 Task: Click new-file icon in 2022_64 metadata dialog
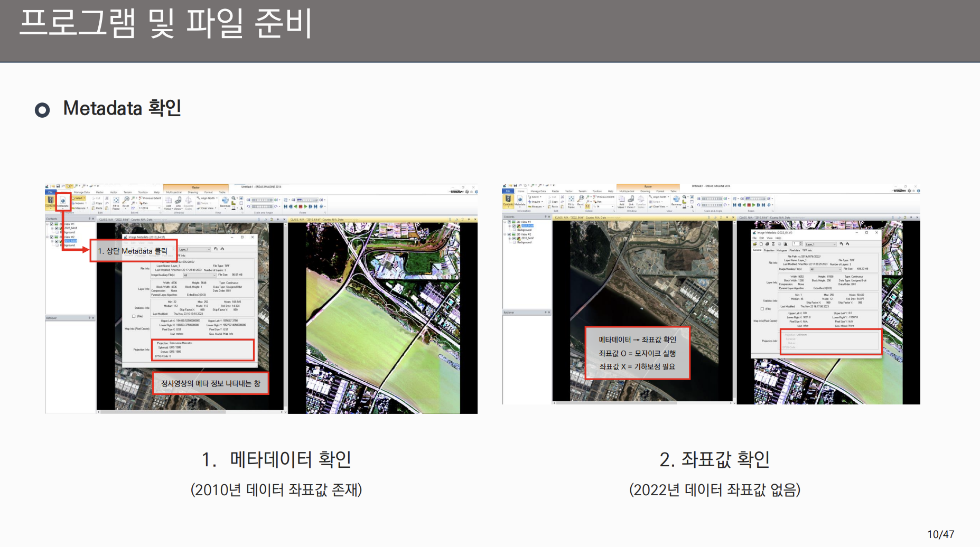click(761, 244)
